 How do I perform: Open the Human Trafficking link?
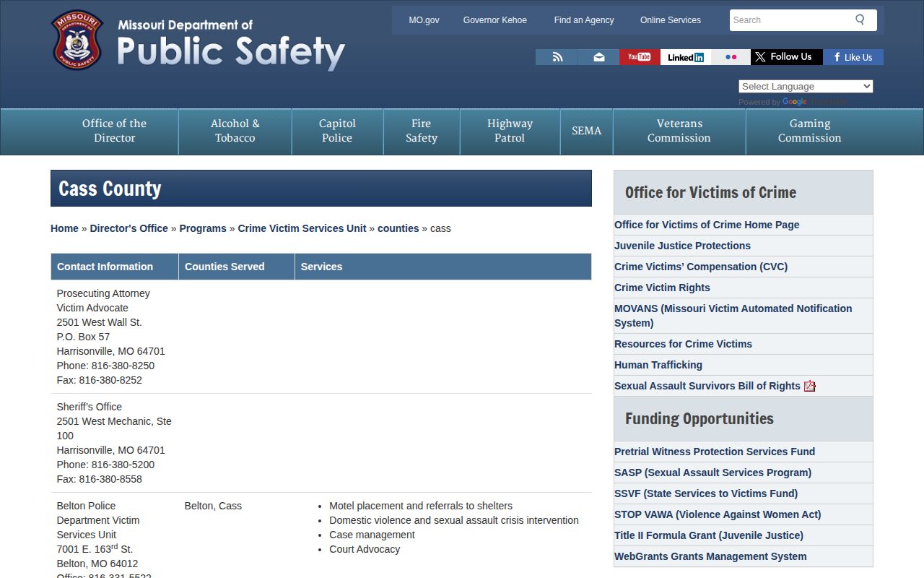658,365
